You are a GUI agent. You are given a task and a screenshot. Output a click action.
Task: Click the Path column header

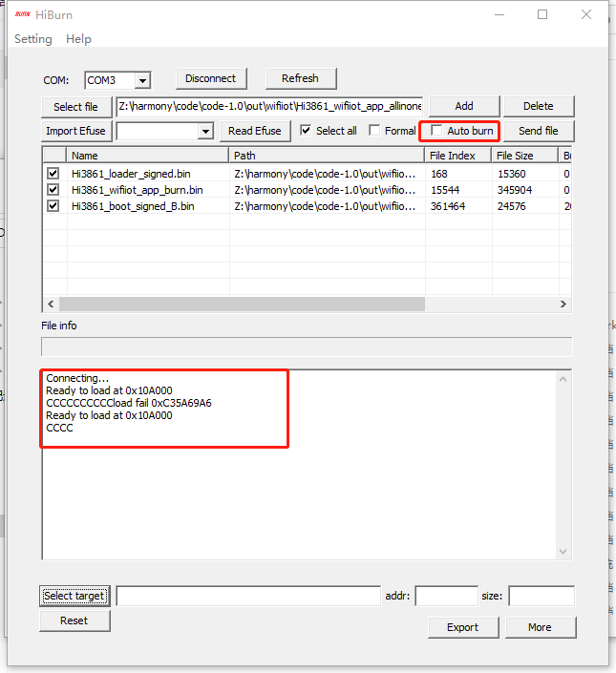327,156
